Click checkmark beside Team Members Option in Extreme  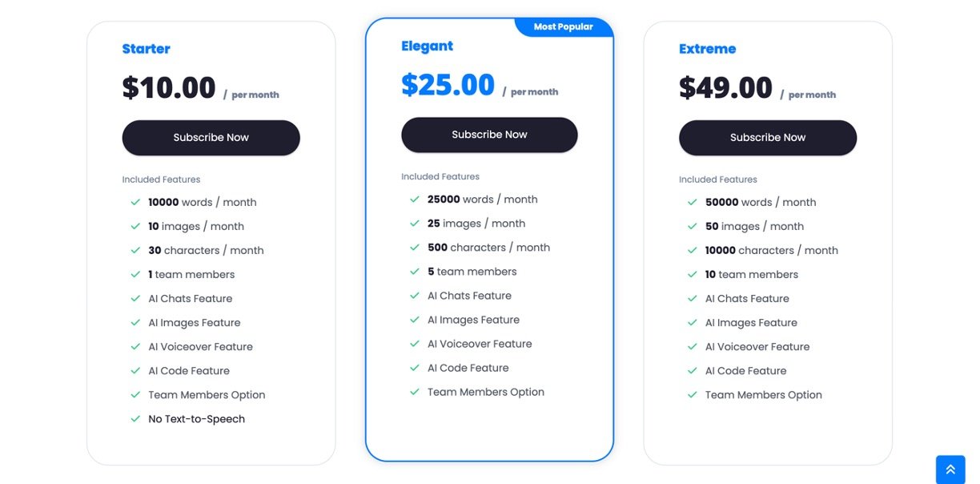pos(693,395)
